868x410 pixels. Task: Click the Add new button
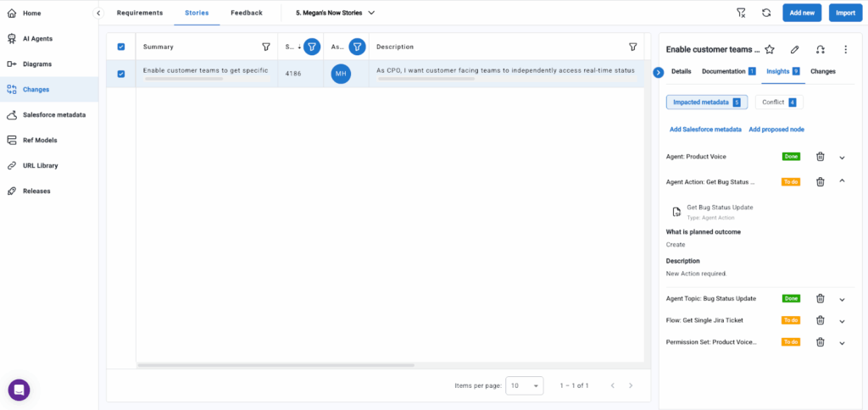802,13
